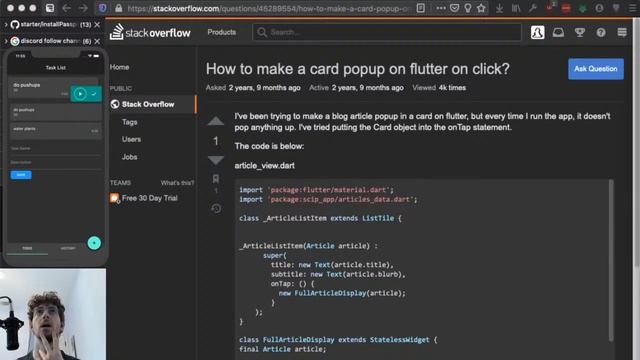
Task: Open the question title link
Action: [358, 69]
